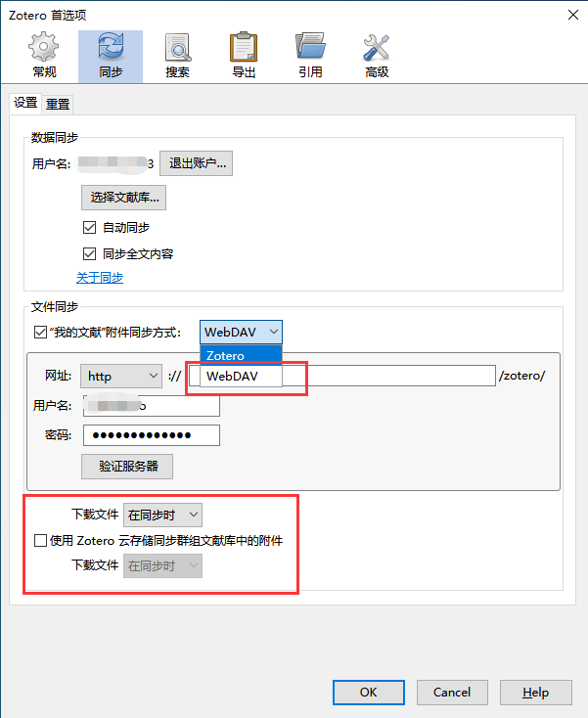
Task: Toggle the 同步全文内容 checkbox
Action: 89,253
